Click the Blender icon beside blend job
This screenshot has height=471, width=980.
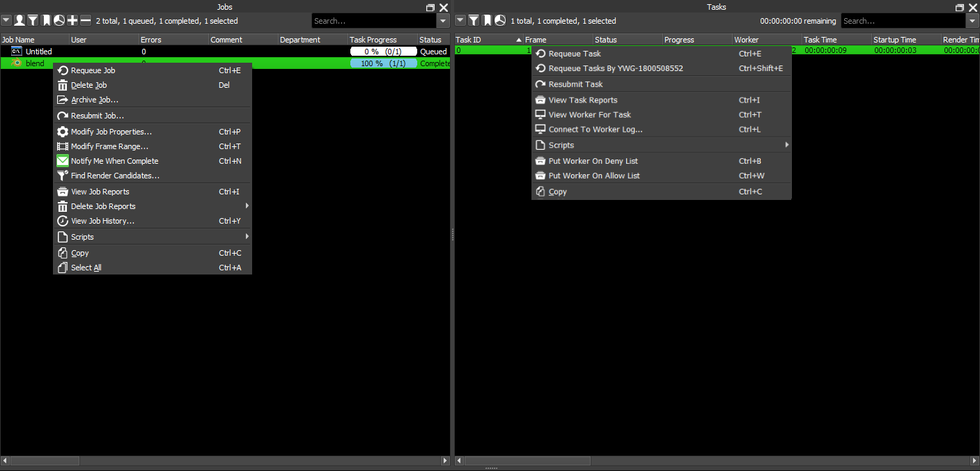coord(17,63)
